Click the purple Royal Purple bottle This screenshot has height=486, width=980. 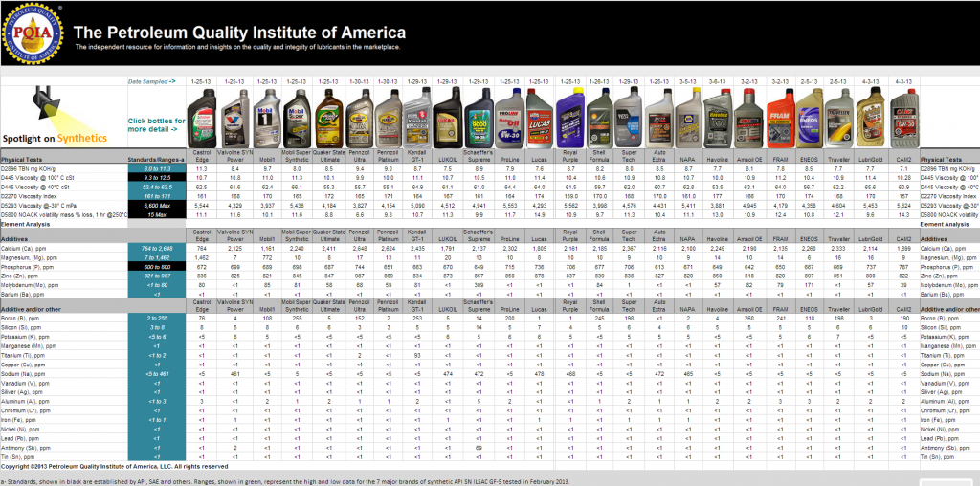(x=570, y=118)
